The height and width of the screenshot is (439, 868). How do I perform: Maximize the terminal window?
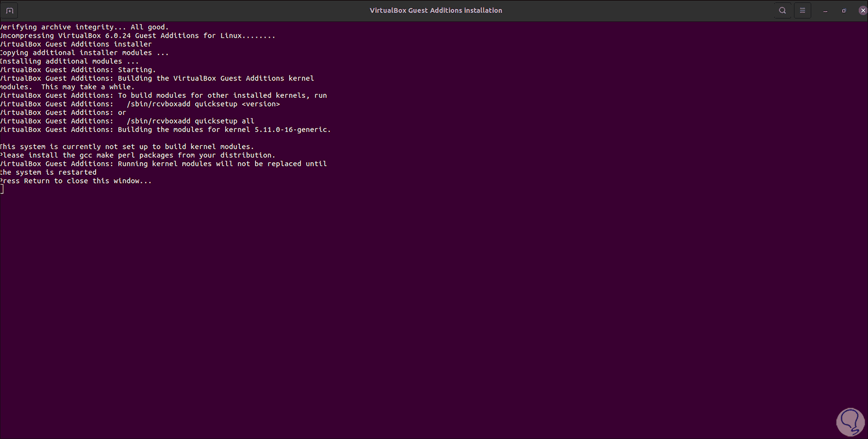[844, 10]
